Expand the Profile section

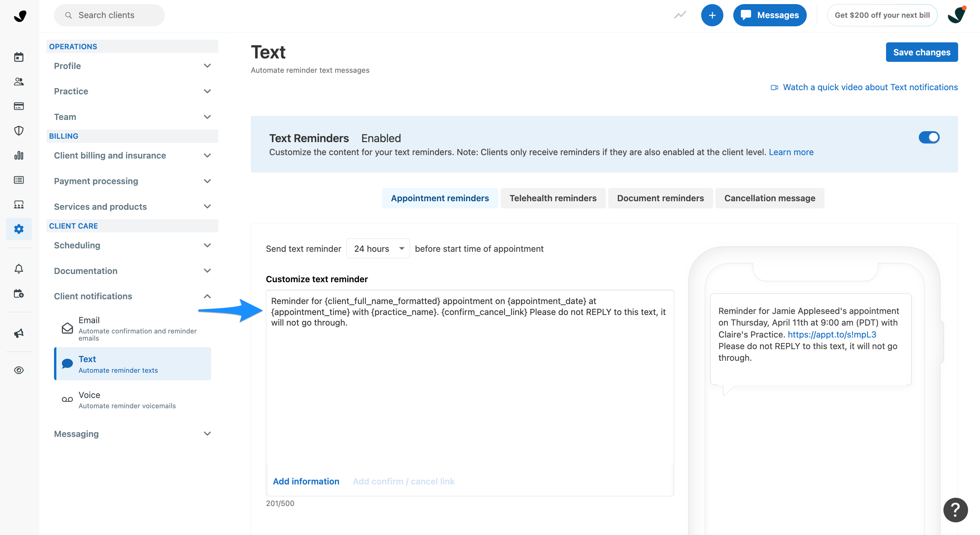(x=132, y=66)
